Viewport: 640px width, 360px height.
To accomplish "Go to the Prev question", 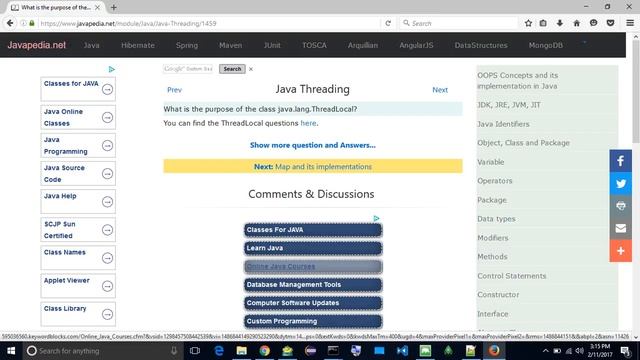I will tap(174, 90).
